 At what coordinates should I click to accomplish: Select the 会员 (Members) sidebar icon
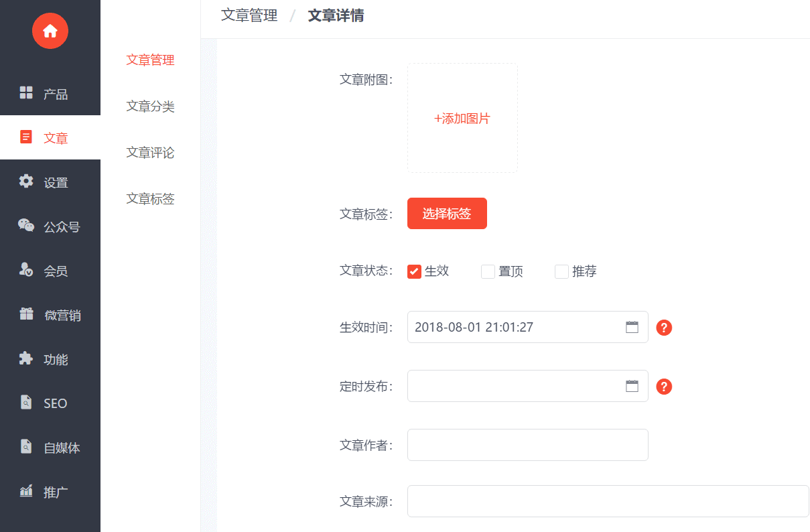[50, 270]
